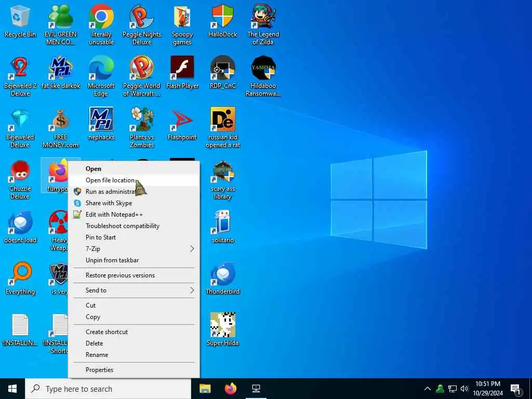
Task: Click Delete in the context menu
Action: point(134,343)
